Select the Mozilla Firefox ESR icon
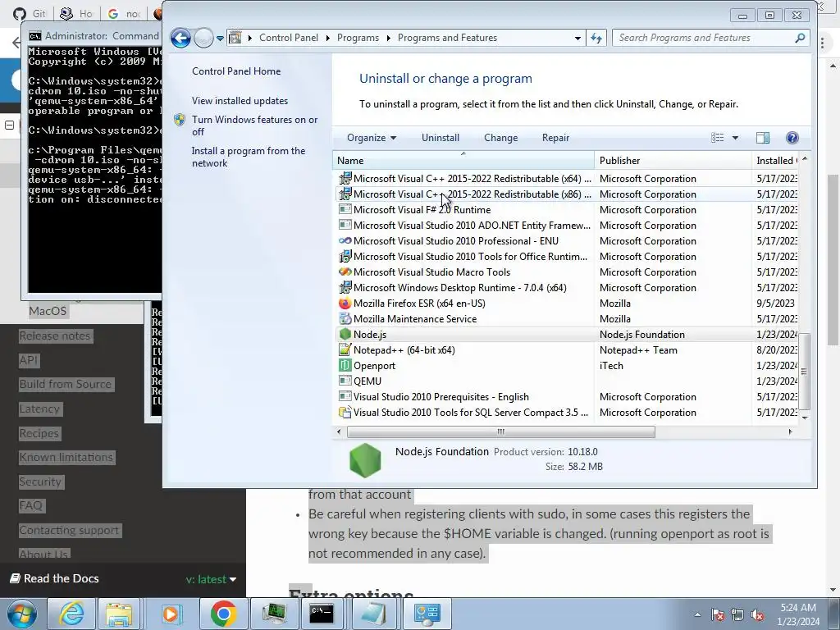The image size is (840, 630). coord(345,304)
